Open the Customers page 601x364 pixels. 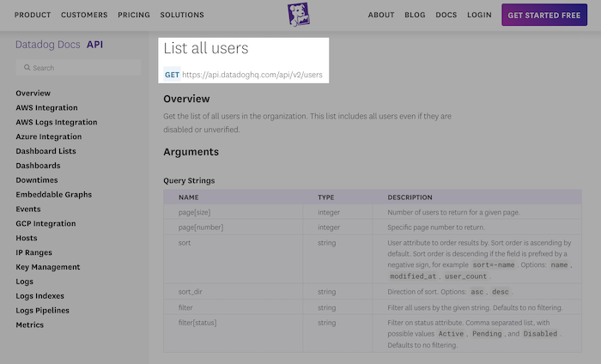coord(84,15)
